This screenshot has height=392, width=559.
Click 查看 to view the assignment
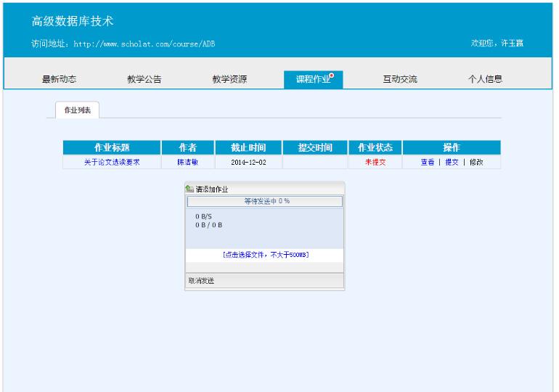[428, 163]
